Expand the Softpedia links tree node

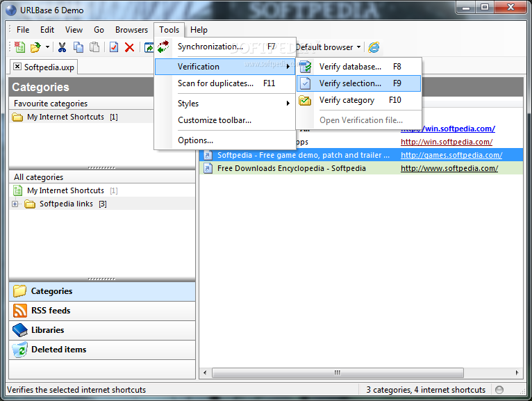tap(15, 204)
